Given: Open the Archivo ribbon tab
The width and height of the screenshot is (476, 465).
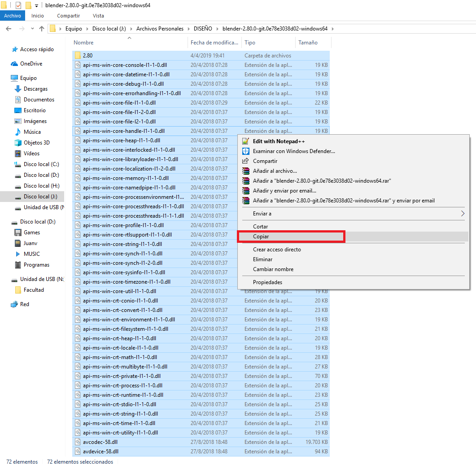Looking at the screenshot, I should 13,16.
